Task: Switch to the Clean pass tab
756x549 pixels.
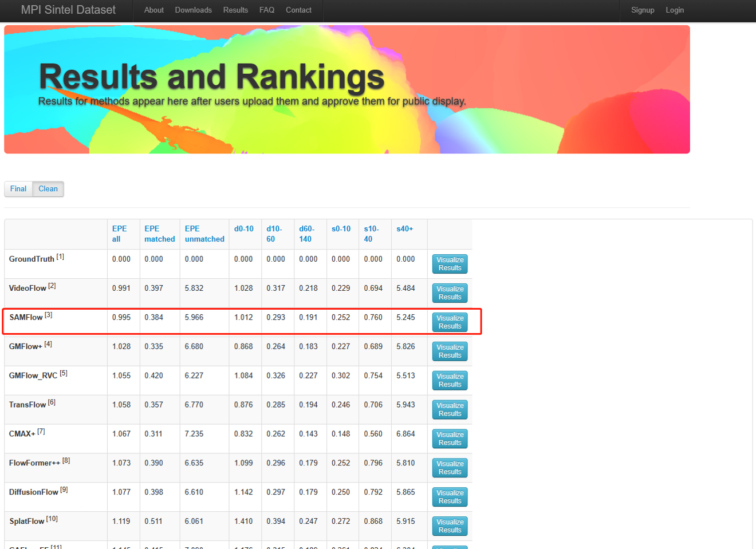Action: pos(48,189)
